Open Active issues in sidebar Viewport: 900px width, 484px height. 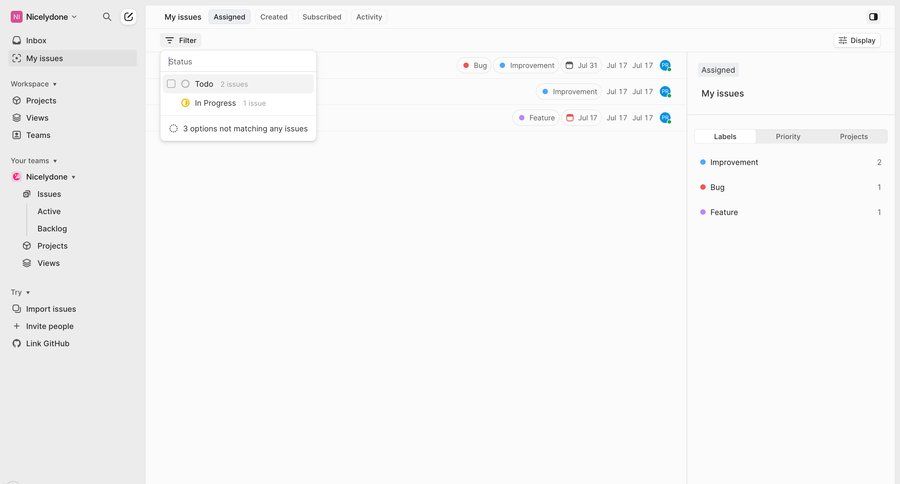[x=49, y=211]
